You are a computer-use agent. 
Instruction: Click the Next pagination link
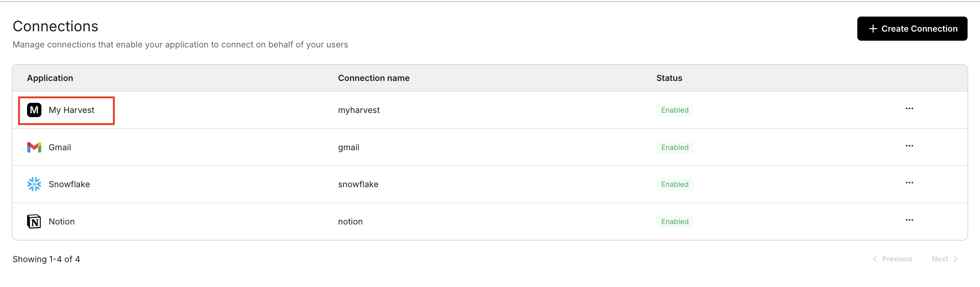(x=940, y=259)
